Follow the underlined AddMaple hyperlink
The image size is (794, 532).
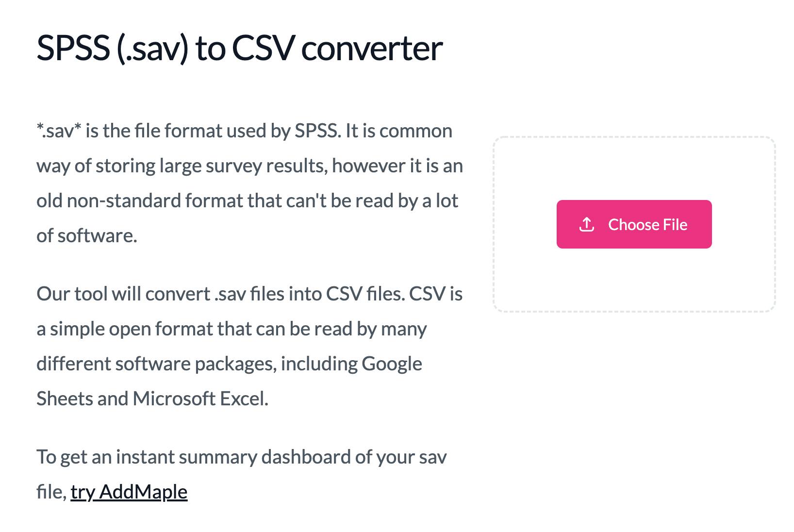click(x=128, y=491)
